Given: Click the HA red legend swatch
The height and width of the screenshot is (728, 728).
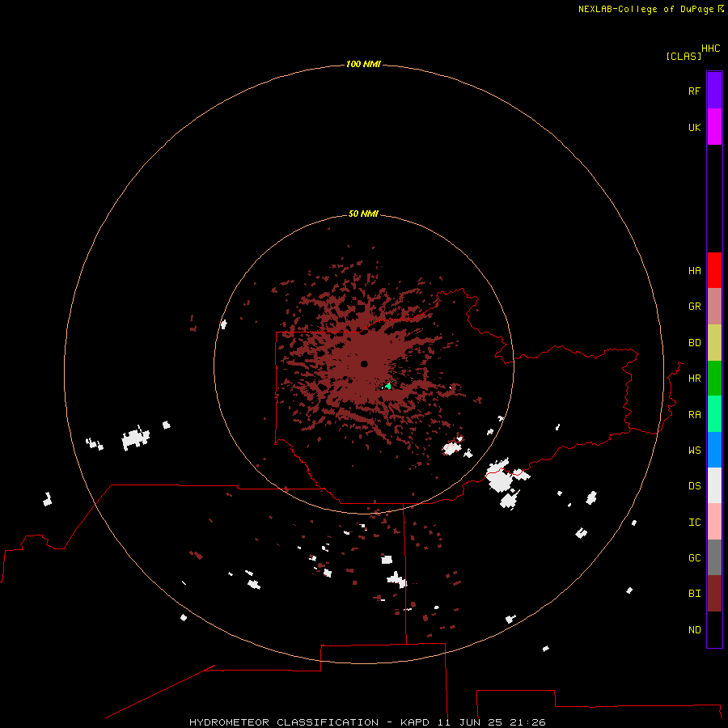Looking at the screenshot, I should (714, 270).
